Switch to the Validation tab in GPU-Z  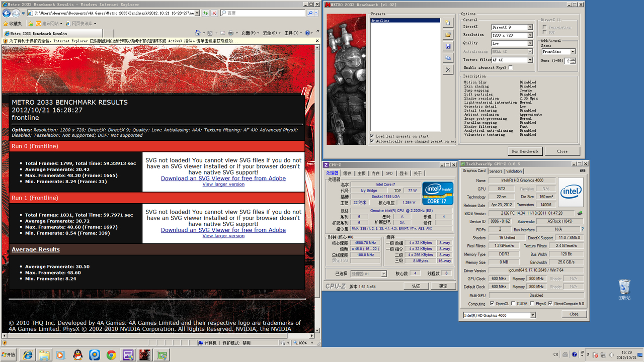[514, 171]
